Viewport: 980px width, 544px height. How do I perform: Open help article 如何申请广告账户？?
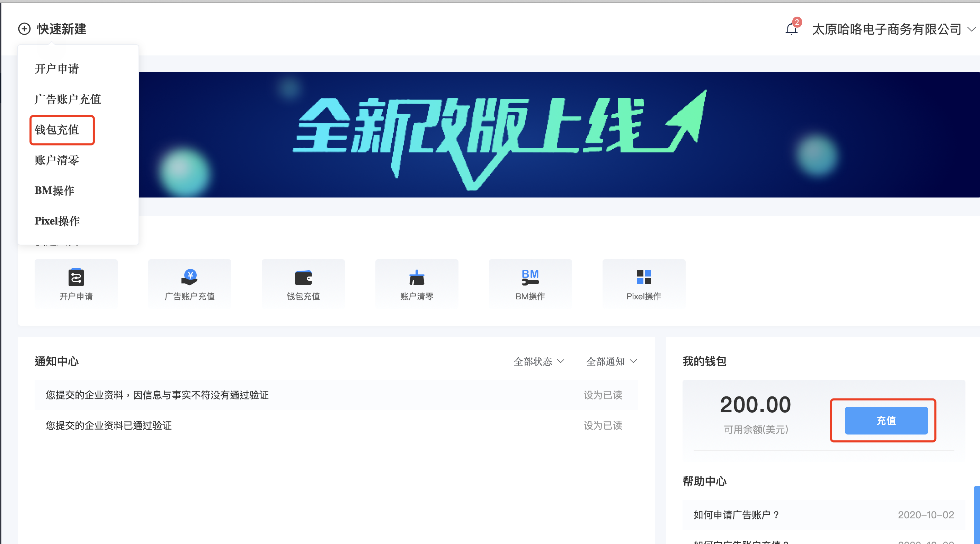click(x=737, y=515)
